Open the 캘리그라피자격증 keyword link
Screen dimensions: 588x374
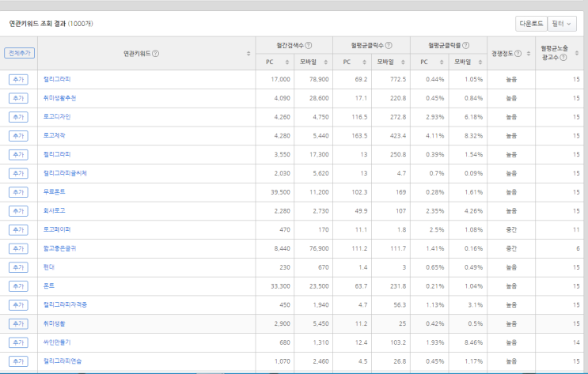(x=65, y=304)
